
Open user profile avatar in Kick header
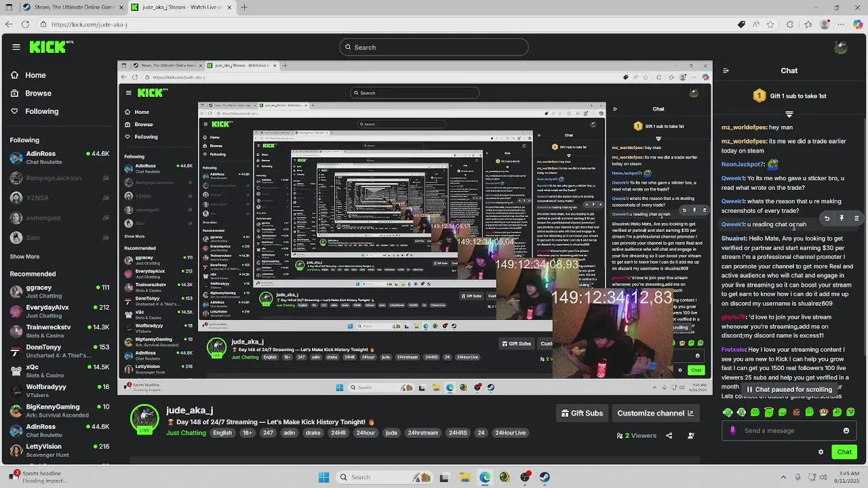point(841,47)
